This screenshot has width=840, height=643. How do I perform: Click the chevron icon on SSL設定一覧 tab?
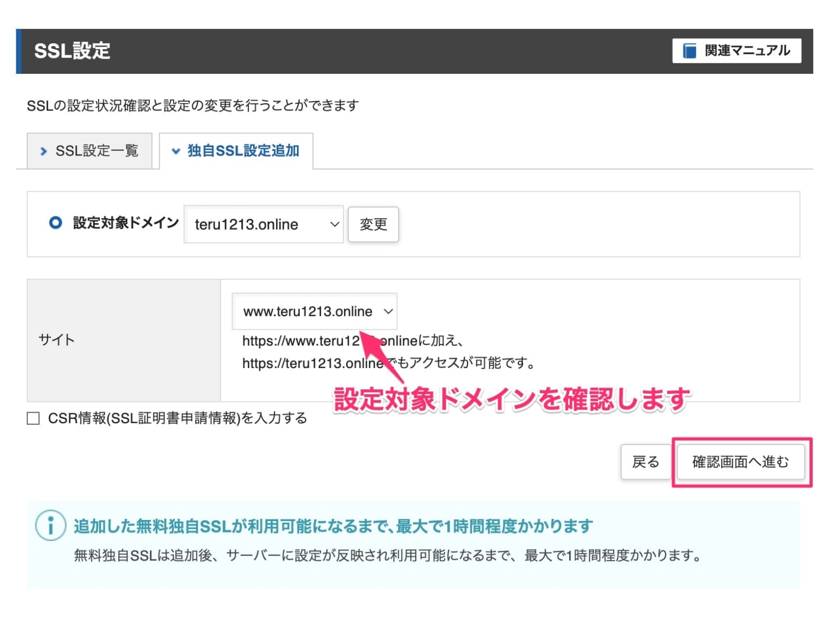43,151
